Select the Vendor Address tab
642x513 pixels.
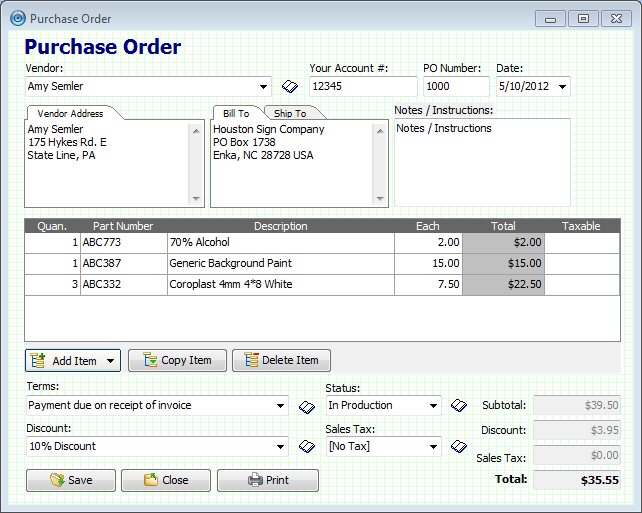coord(70,113)
